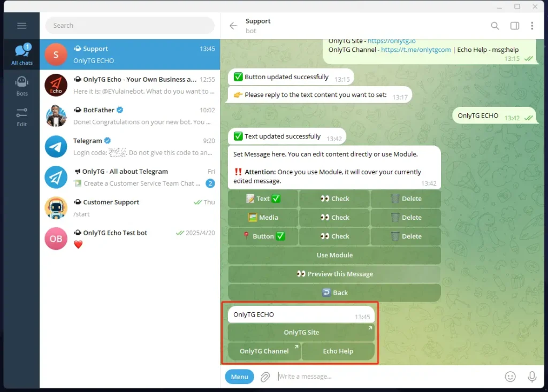Open the hamburger main menu
This screenshot has height=392, width=548.
point(21,26)
